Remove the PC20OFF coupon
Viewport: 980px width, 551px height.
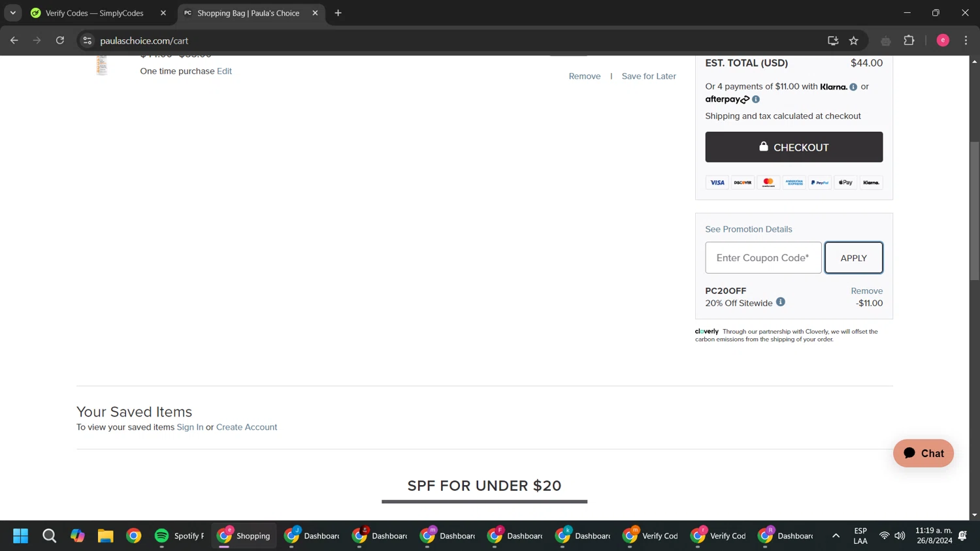[866, 291]
